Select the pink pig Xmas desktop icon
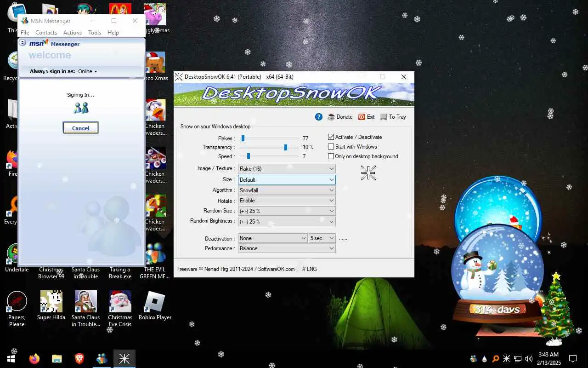This screenshot has height=368, width=588. coord(155,18)
